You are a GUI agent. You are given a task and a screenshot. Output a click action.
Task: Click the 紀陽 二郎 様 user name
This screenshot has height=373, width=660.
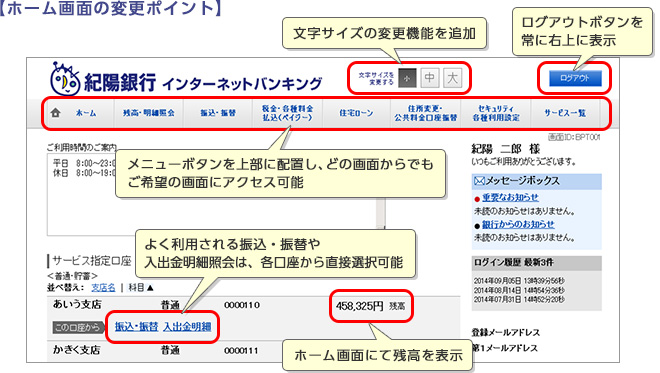506,149
